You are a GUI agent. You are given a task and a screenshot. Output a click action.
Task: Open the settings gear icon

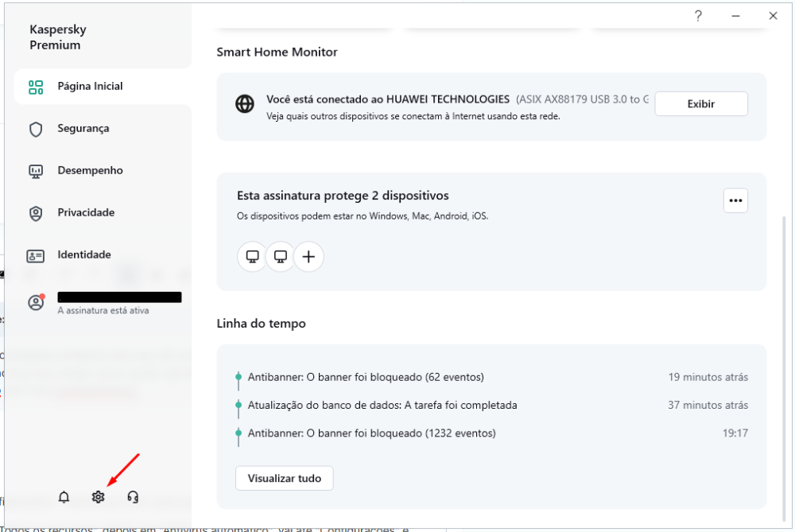99,497
